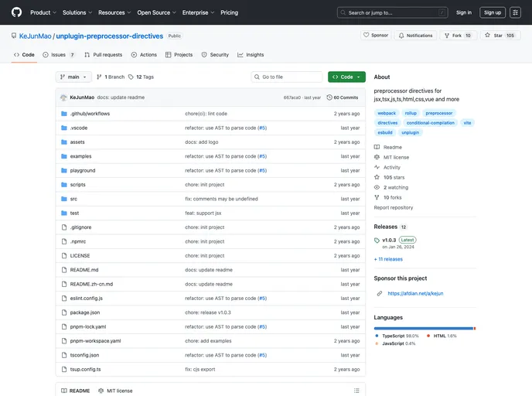Click the star icon beside 105 stars
This screenshot has width=532, height=396.
coord(377,177)
